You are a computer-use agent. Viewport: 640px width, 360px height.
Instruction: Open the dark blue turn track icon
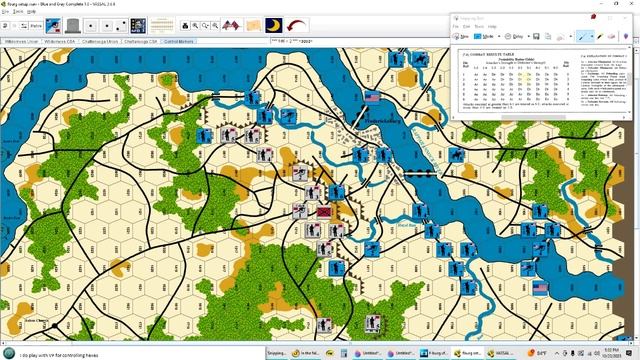tap(138, 26)
